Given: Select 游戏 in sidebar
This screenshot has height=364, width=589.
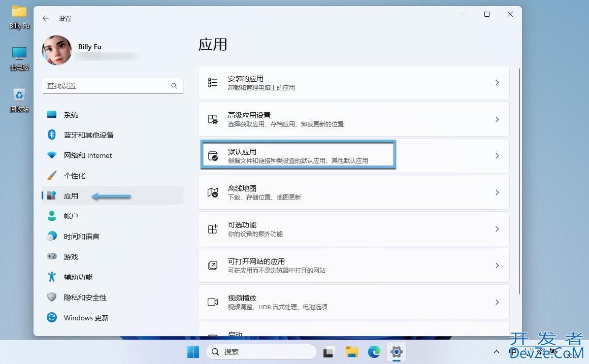Looking at the screenshot, I should pyautogui.click(x=113, y=256).
